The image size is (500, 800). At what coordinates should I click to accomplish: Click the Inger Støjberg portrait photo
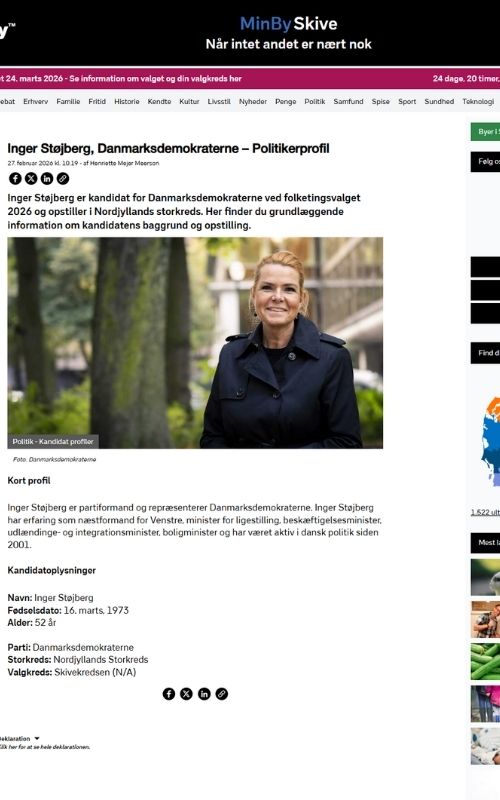pos(195,343)
